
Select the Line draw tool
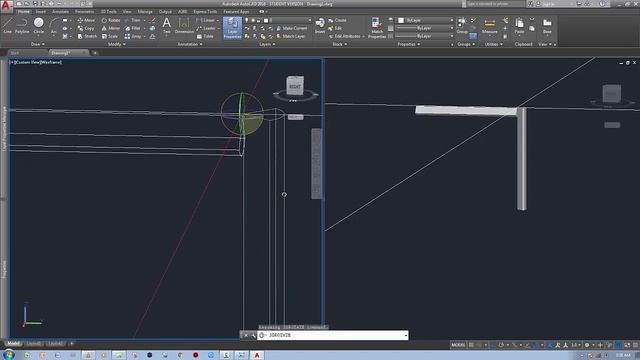pyautogui.click(x=7, y=26)
